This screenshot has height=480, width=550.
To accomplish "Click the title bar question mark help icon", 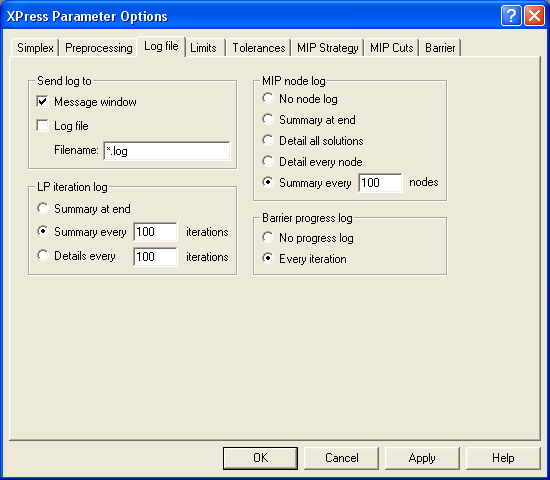I will [511, 16].
